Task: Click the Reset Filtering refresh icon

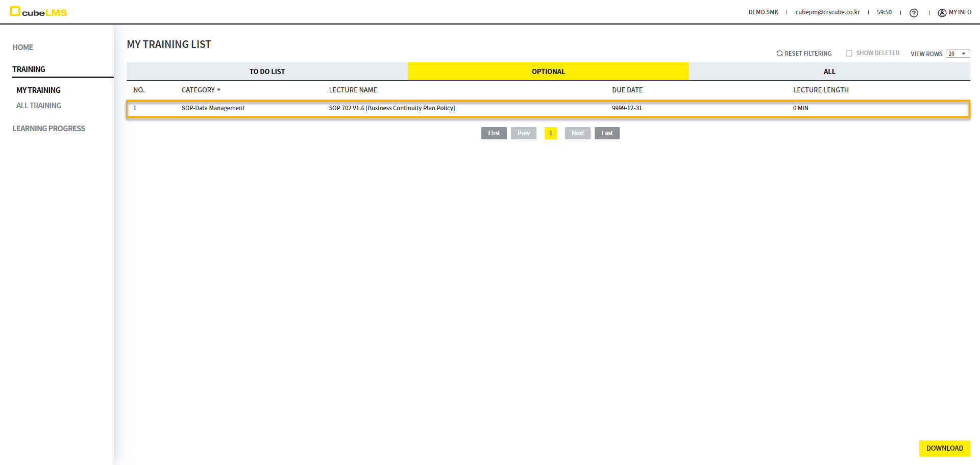Action: tap(779, 54)
